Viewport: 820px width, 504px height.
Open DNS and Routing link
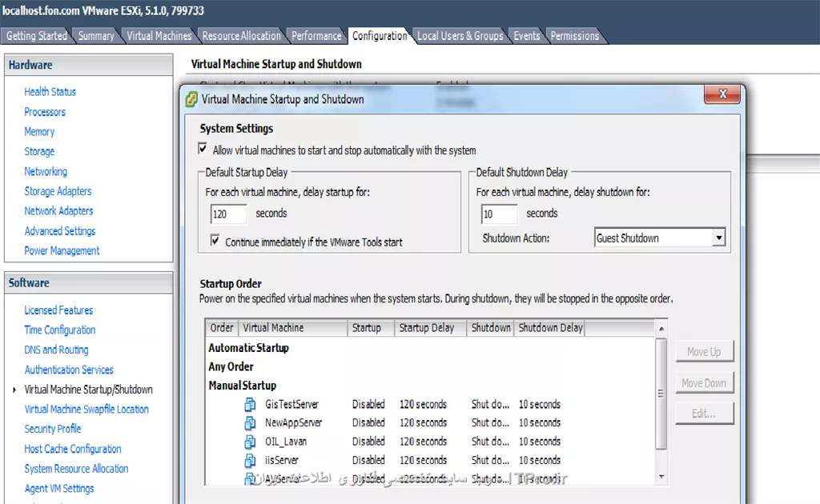(57, 350)
